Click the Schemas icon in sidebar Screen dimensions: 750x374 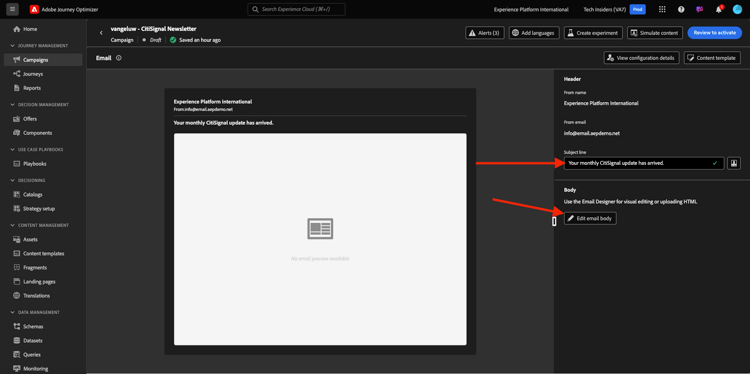(17, 327)
